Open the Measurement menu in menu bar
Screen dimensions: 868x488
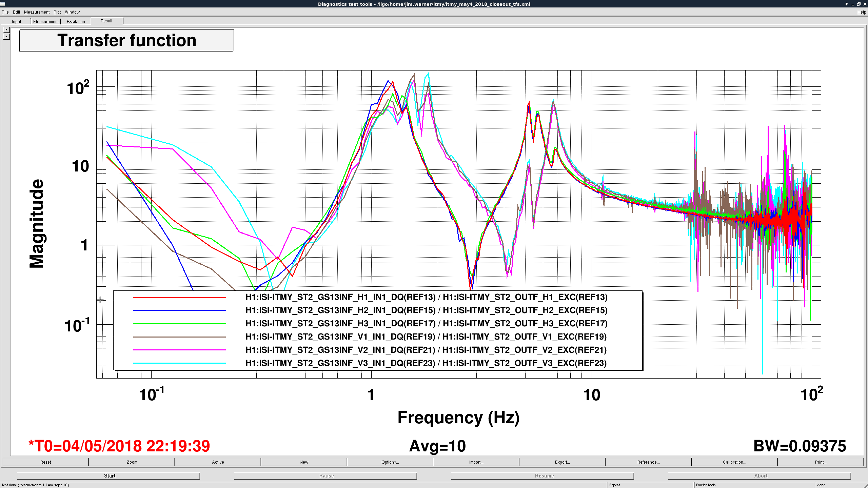coord(37,12)
